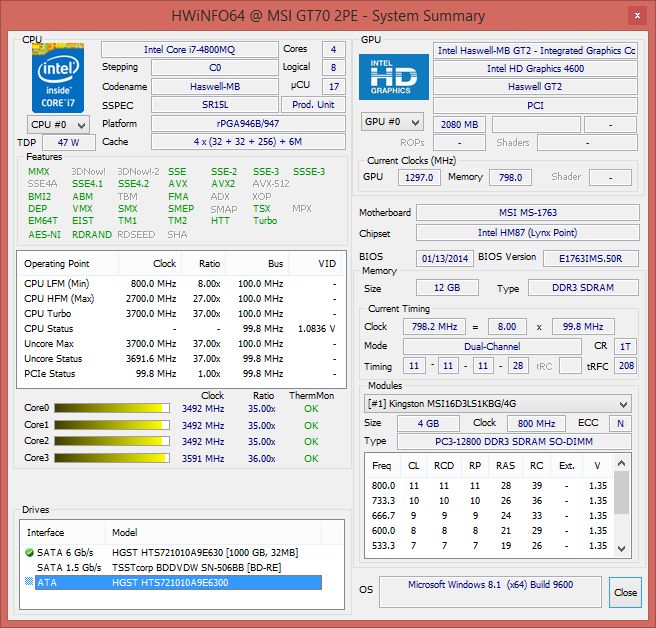The height and width of the screenshot is (628, 656).
Task: Open the GPU #0 selector dropdown
Action: [x=392, y=122]
